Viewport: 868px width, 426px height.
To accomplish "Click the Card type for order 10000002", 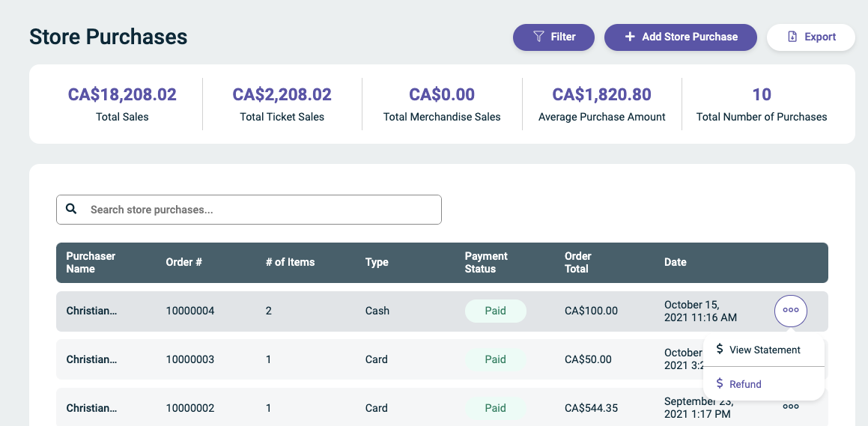I will 377,408.
